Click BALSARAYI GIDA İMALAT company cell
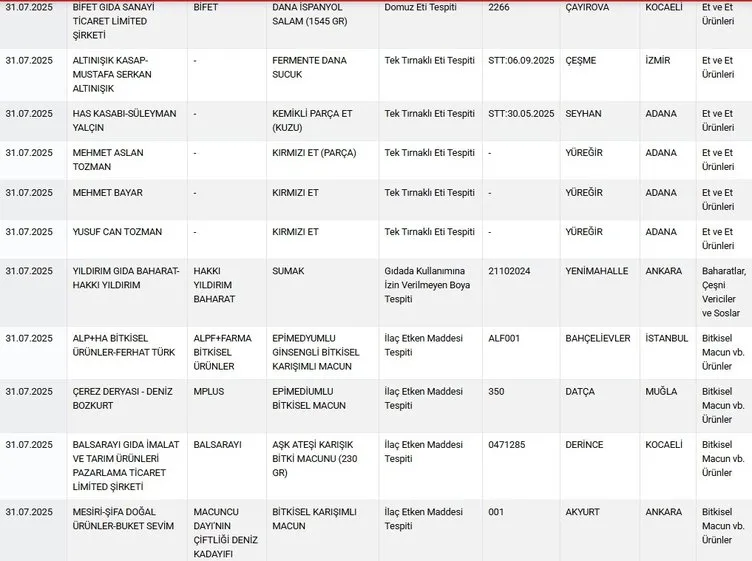Image resolution: width=752 pixels, height=561 pixels. coord(126,466)
